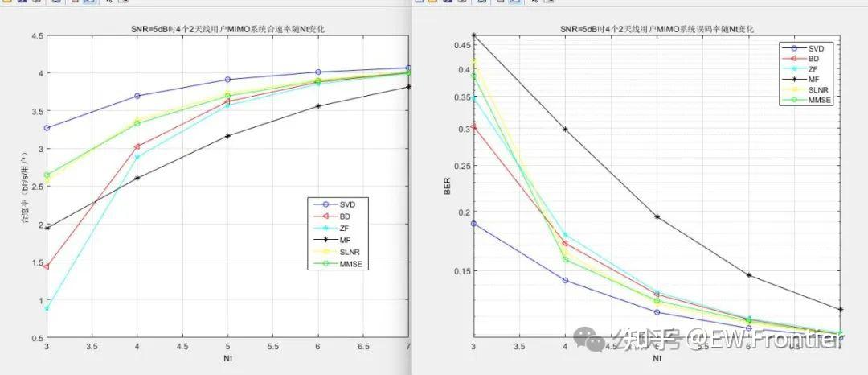The width and height of the screenshot is (868, 375).
Task: Select the BD legend entry in left plot
Action: click(338, 216)
